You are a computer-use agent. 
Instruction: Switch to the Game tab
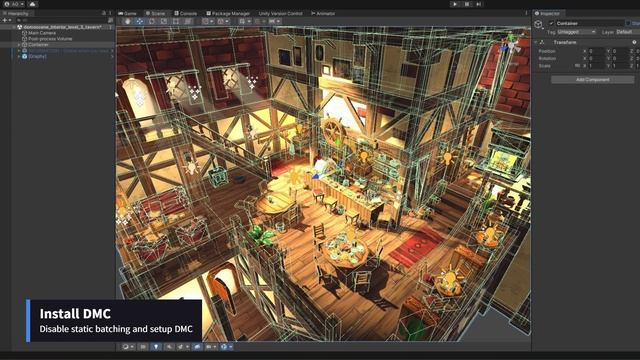(128, 13)
